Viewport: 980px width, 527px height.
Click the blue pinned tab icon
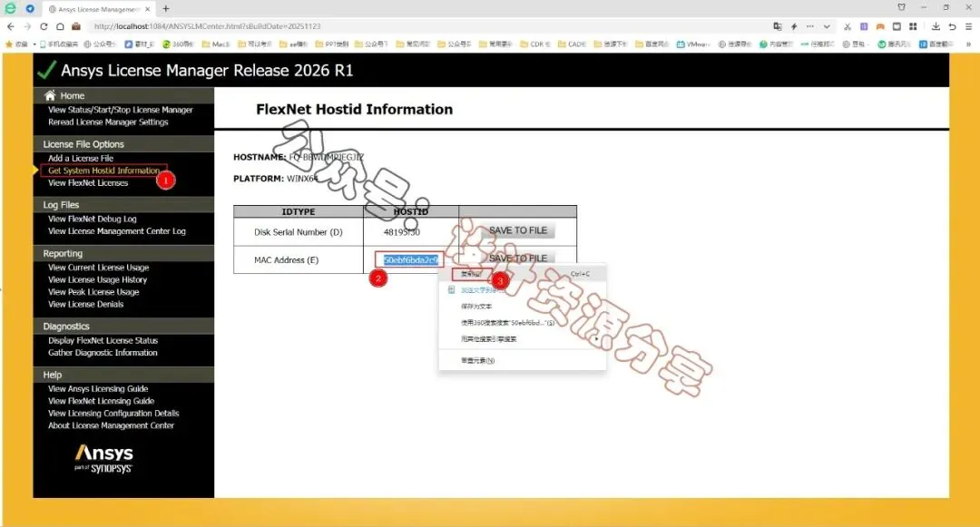[29, 9]
